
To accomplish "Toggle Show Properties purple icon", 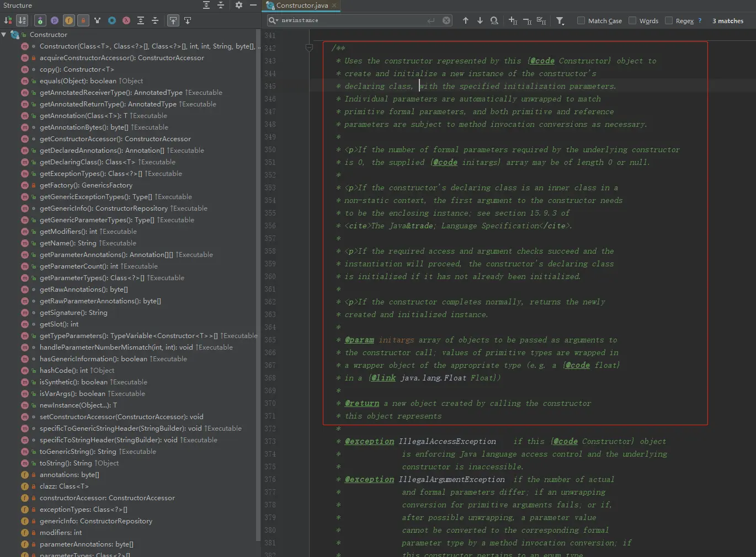I will pos(55,20).
